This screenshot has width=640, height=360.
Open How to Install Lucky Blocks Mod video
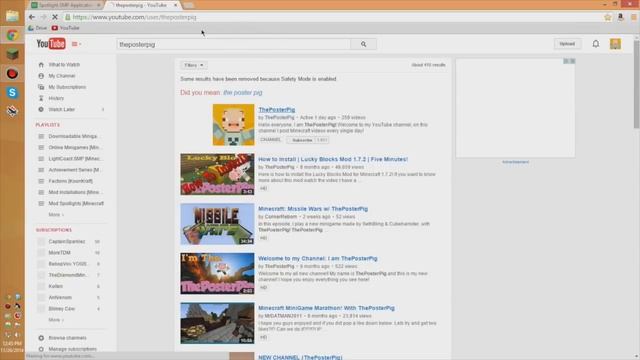pyautogui.click(x=333, y=159)
